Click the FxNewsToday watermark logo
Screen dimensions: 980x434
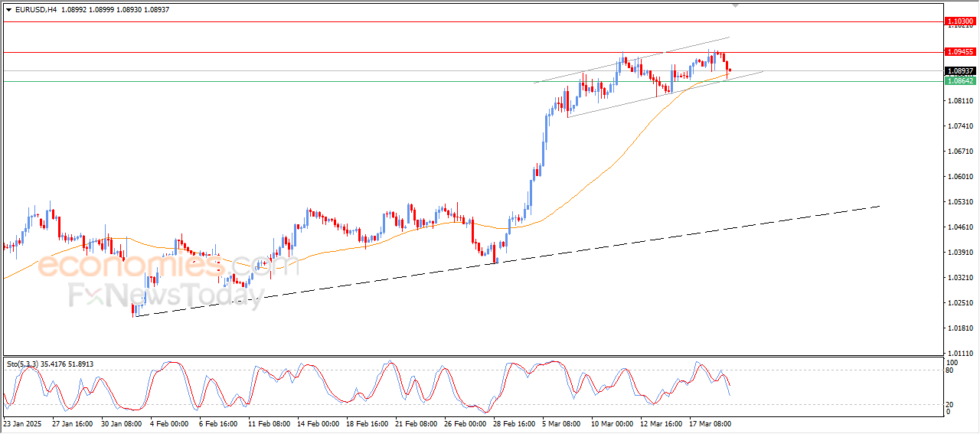point(165,295)
